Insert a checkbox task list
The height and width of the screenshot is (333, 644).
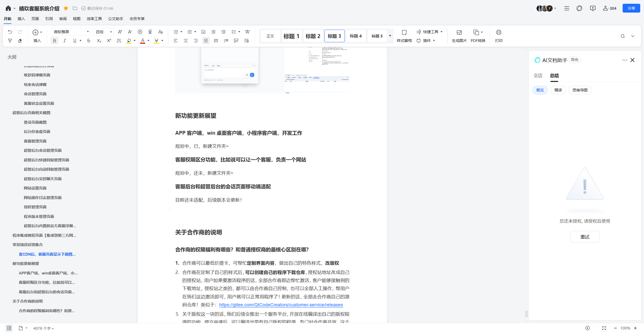click(204, 32)
